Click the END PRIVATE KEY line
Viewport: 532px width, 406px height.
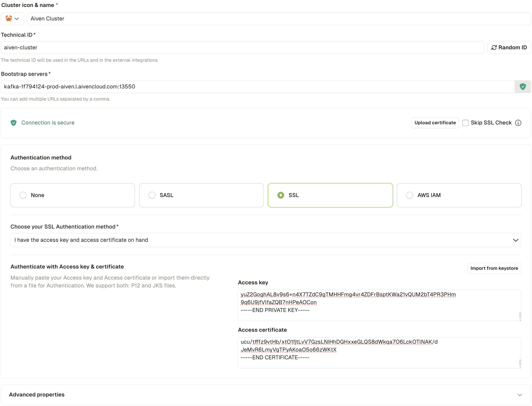coord(275,310)
